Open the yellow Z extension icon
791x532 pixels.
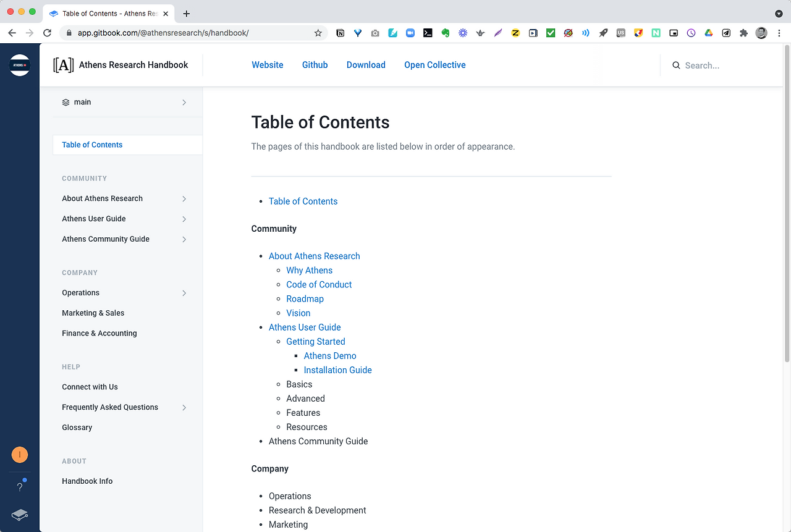515,33
